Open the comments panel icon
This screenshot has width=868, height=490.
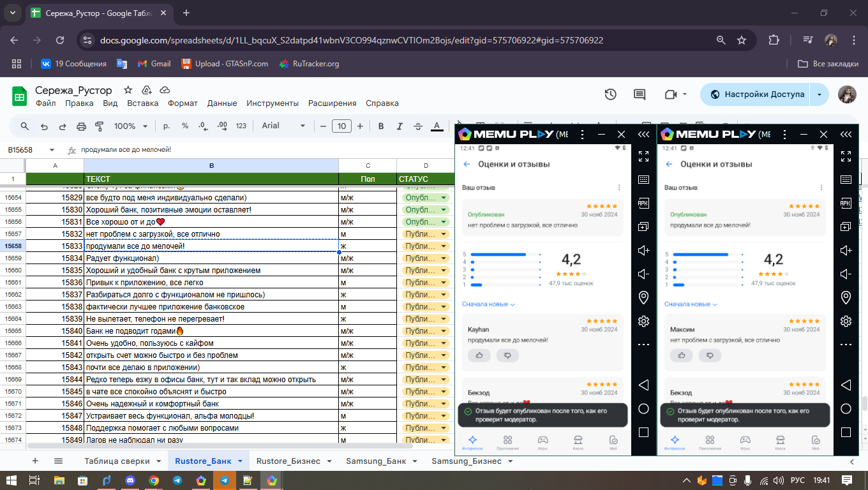(x=640, y=94)
